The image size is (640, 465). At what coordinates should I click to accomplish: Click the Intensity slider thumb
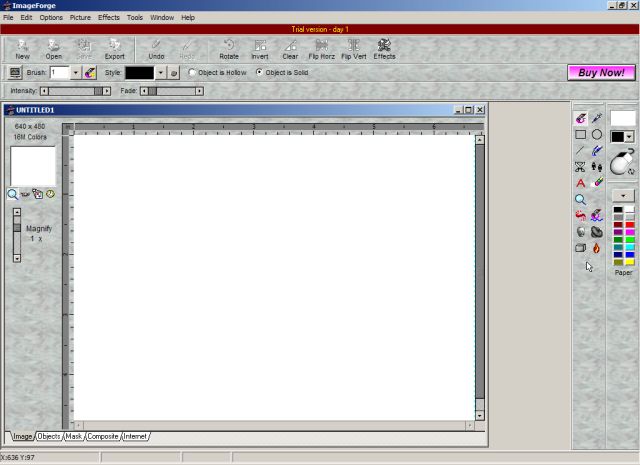coord(98,91)
